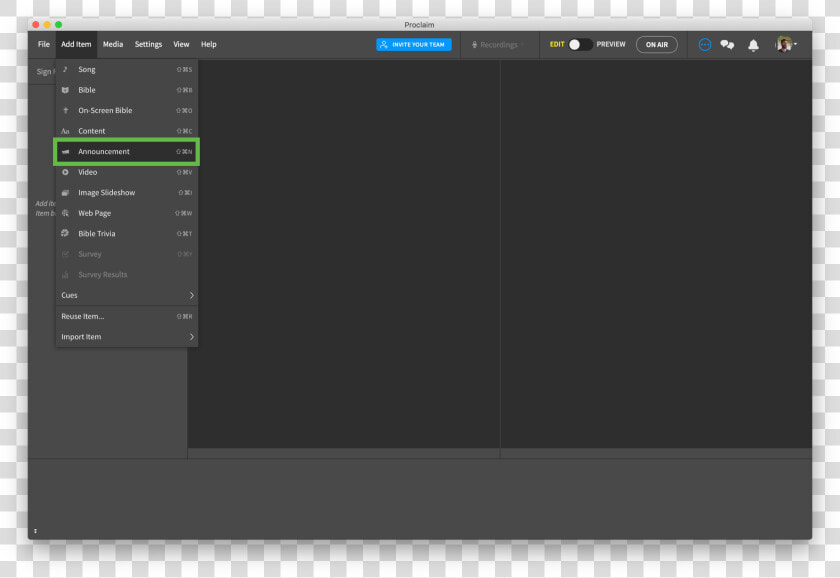Image resolution: width=840 pixels, height=578 pixels.
Task: Click the Survey Results disabled entry
Action: coord(126,275)
